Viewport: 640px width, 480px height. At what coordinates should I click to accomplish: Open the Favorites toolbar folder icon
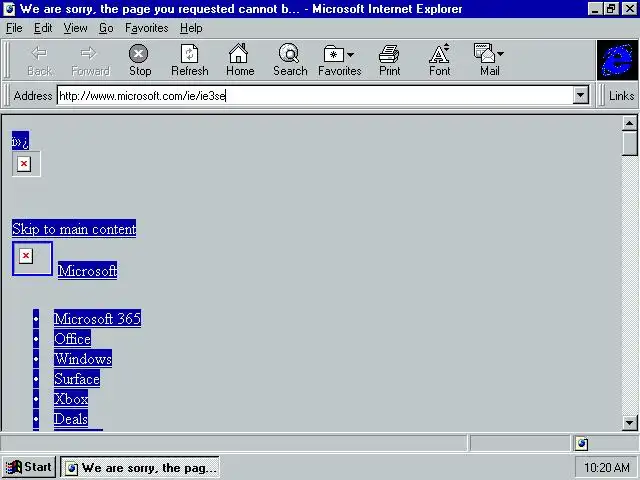pos(333,54)
